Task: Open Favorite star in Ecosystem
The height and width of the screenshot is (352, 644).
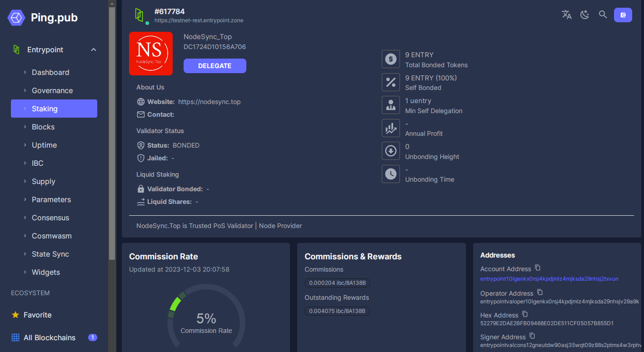Action: tap(37, 315)
